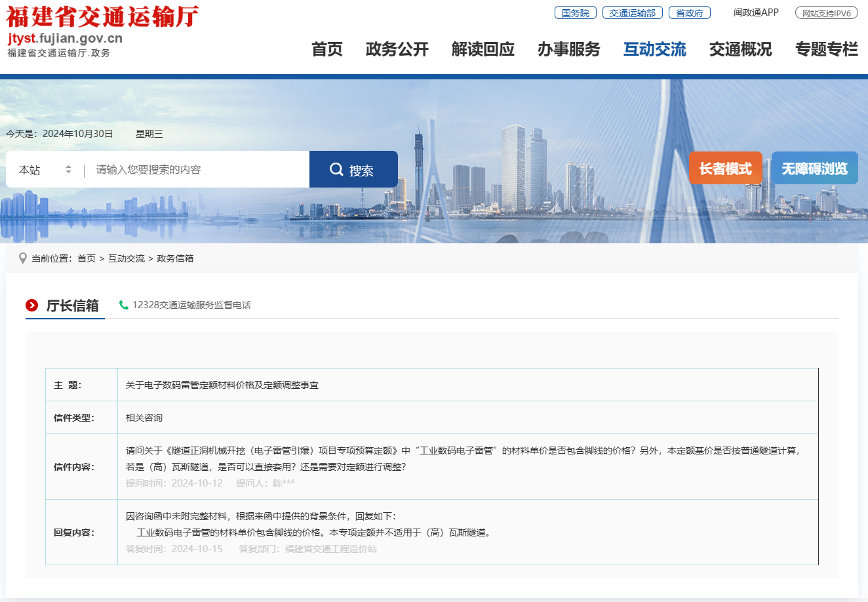Click the up arrow of the search scope selector
The width and height of the screenshot is (868, 602).
[68, 165]
